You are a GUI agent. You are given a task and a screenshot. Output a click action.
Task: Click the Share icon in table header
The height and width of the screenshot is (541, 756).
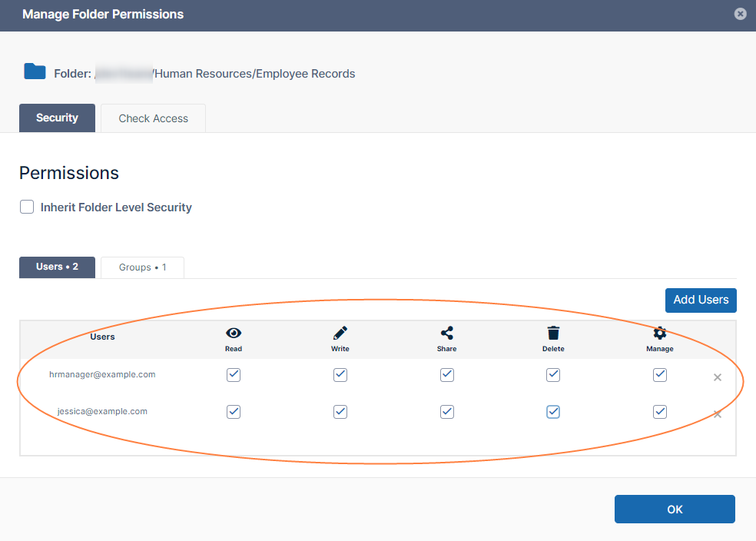click(x=446, y=334)
